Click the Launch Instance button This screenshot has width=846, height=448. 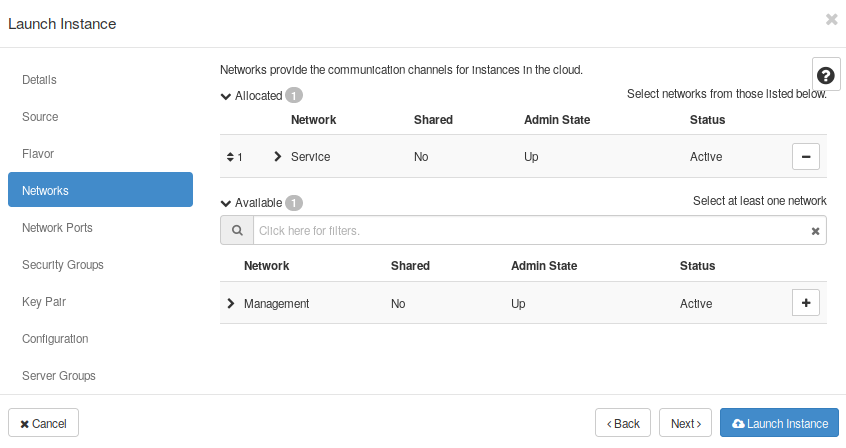tap(779, 423)
